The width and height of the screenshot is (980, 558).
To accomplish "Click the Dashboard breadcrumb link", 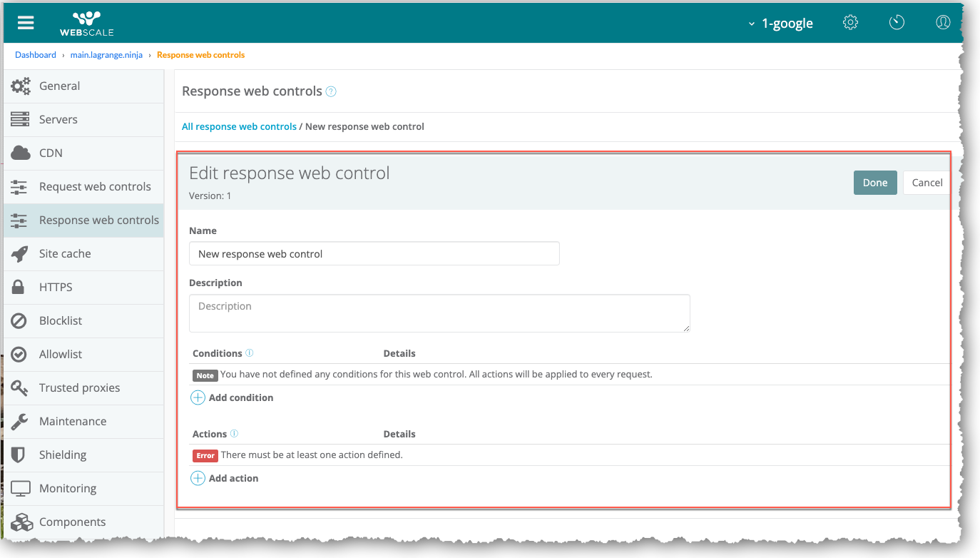I will coord(36,55).
